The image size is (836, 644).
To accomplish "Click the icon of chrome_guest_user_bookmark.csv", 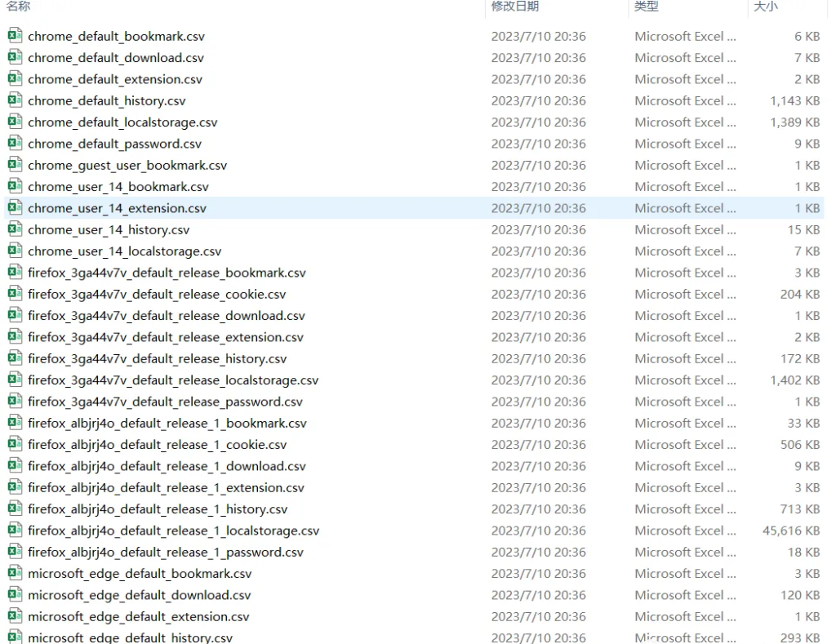I will pos(15,165).
